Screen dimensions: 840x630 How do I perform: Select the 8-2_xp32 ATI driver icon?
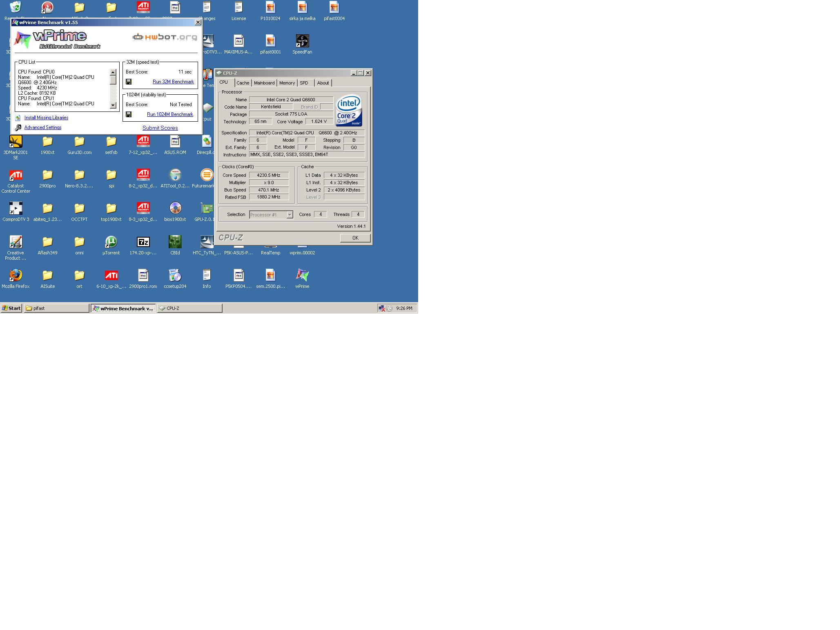(x=143, y=178)
